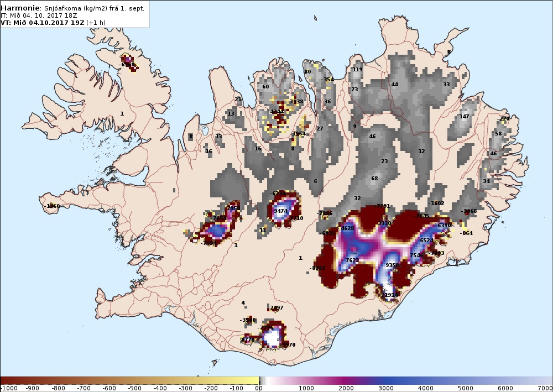
Task: Click the map value -4244
Action: click(x=276, y=112)
